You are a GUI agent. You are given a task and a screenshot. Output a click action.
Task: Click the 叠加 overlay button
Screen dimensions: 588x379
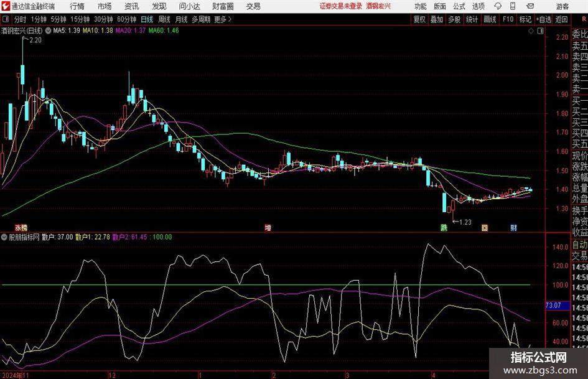pos(437,19)
